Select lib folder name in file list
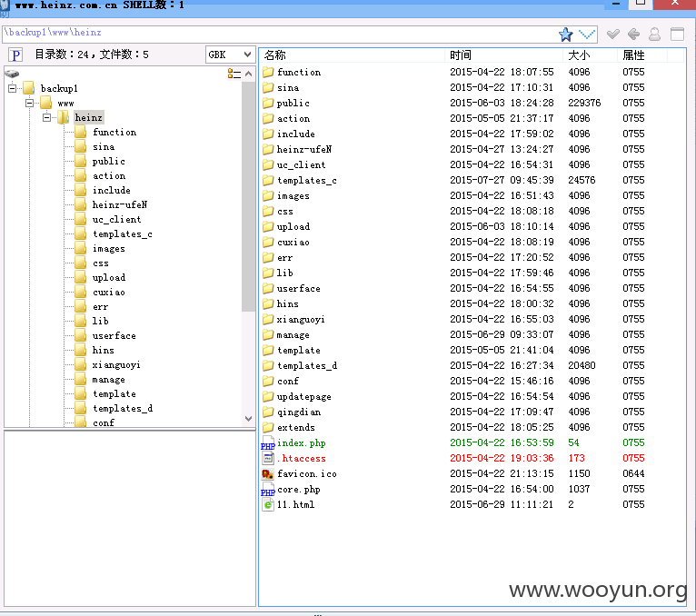696x616 pixels. coord(285,273)
